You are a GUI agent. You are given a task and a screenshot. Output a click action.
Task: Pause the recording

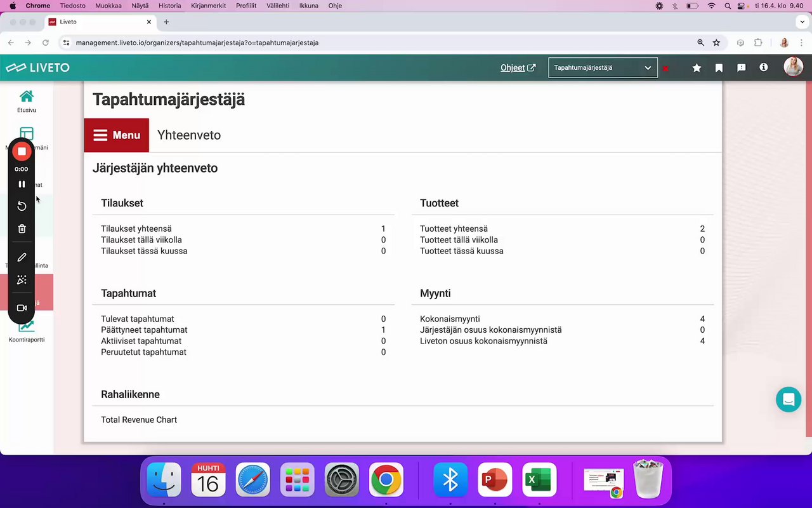click(22, 184)
